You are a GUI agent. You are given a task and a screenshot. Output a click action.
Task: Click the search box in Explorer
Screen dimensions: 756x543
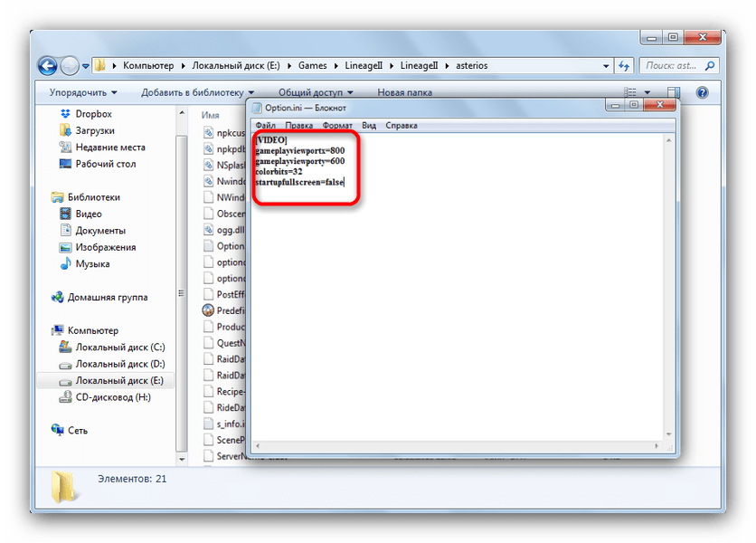click(x=679, y=66)
